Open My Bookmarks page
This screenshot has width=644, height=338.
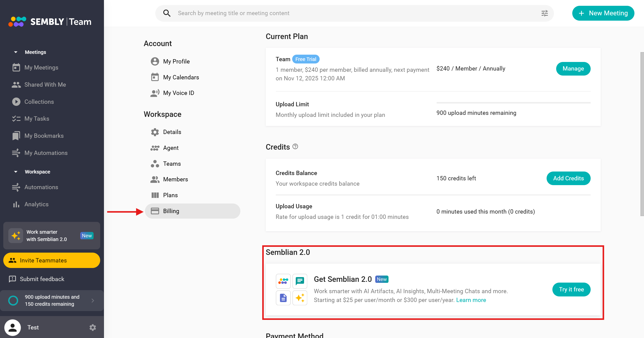44,136
